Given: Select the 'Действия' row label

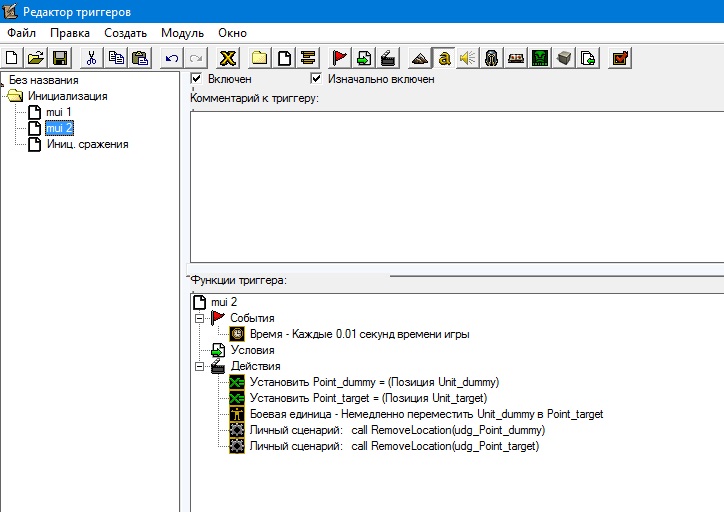Looking at the screenshot, I should pyautogui.click(x=255, y=366).
